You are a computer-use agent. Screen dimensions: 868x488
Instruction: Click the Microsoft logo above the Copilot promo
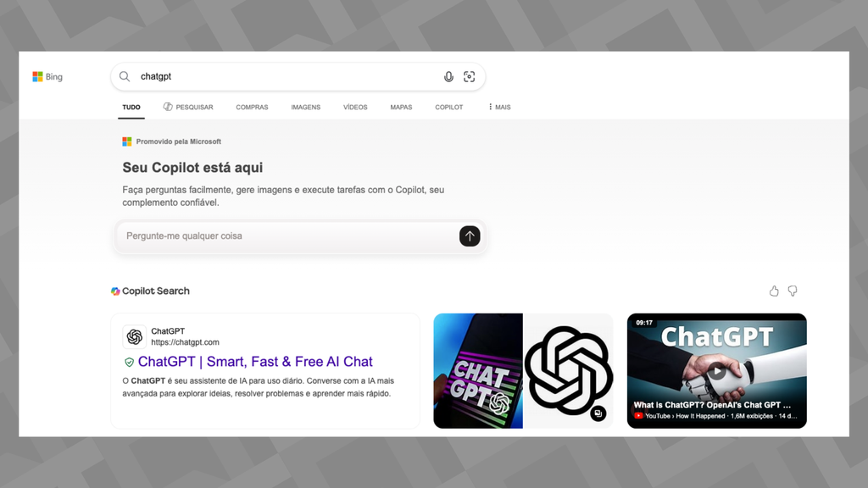pyautogui.click(x=125, y=141)
